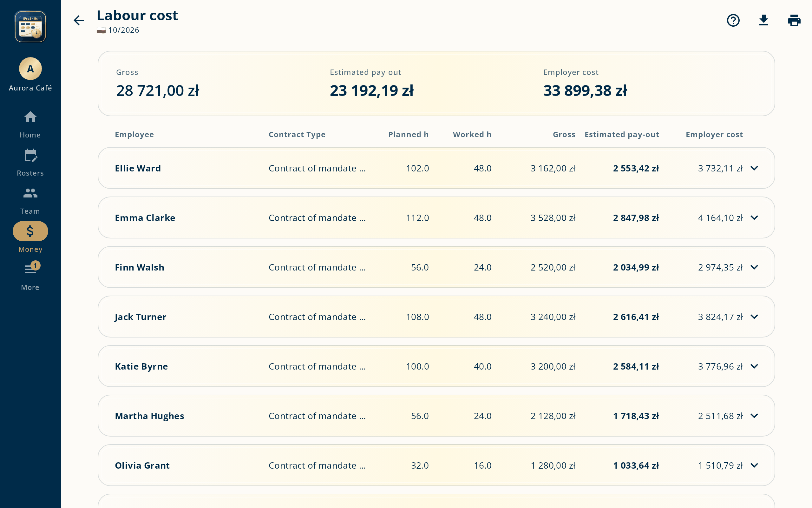Click Martha Hughes's employer cost 2 511,68 zł
This screenshot has width=812, height=508.
(720, 416)
